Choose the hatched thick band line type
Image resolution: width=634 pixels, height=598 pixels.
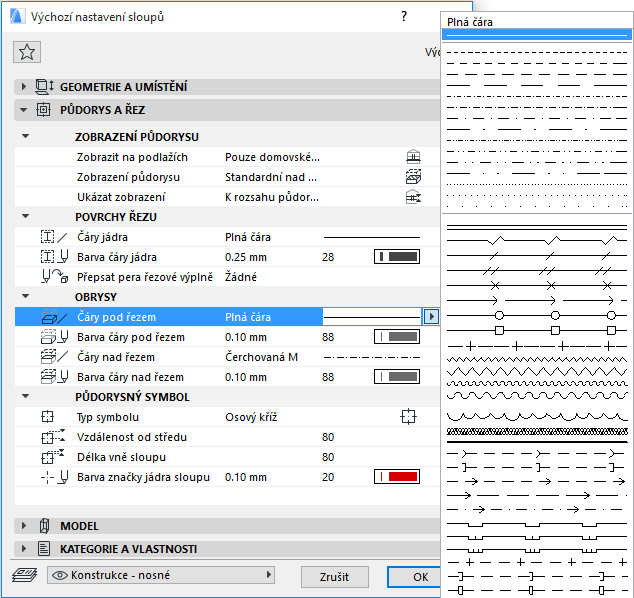point(537,431)
